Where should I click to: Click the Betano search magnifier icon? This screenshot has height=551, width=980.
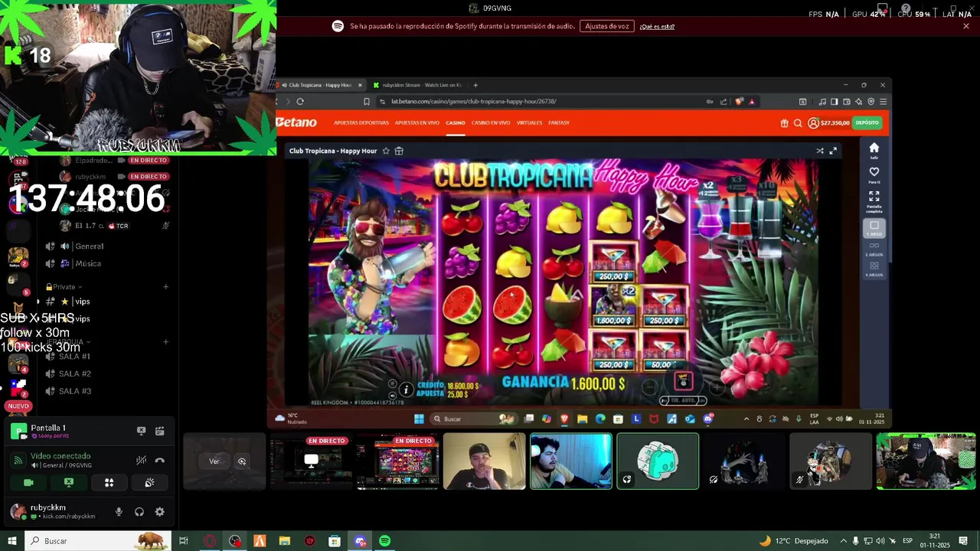pos(798,123)
